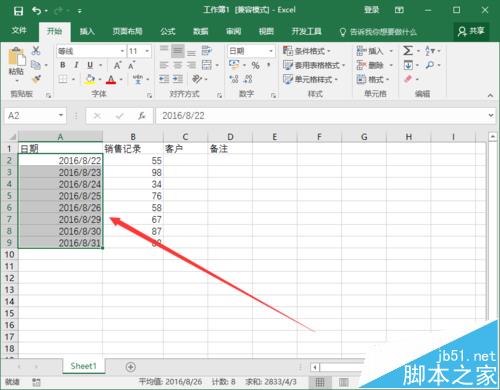Screen dimensions: 500x390
Task: Align cell text to the right
Action: tap(191, 65)
